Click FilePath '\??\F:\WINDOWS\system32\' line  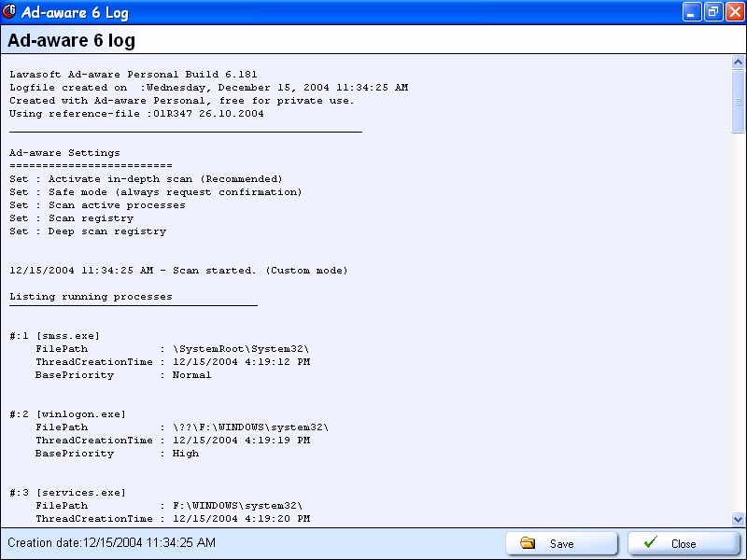182,427
